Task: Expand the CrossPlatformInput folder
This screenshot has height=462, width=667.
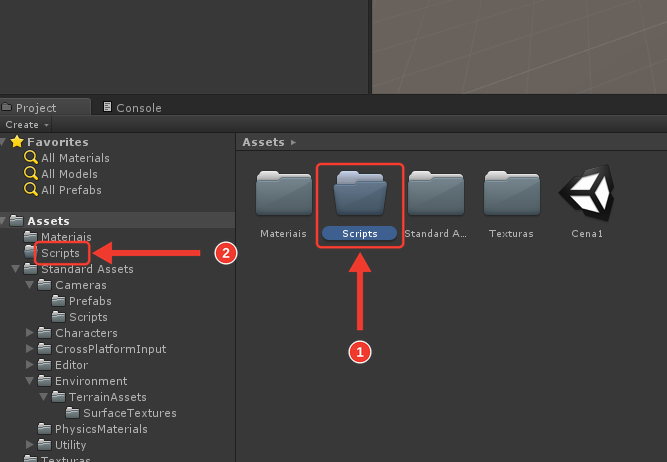Action: pyautogui.click(x=29, y=349)
